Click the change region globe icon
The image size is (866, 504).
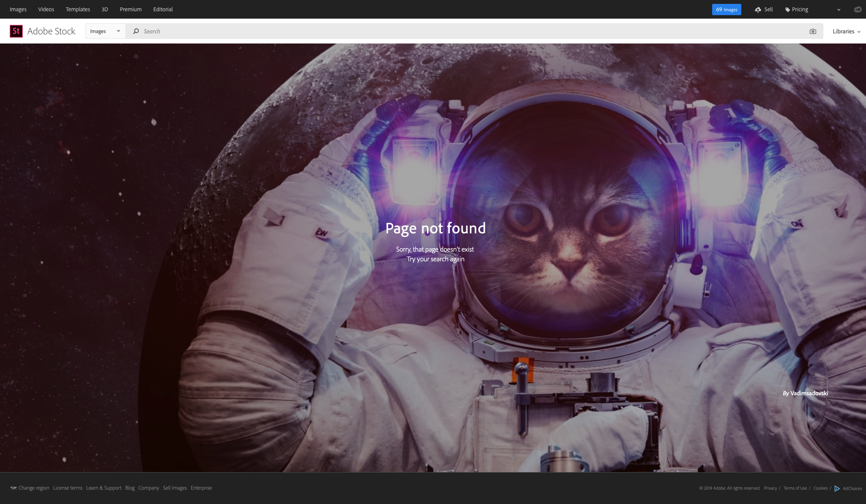click(x=13, y=488)
